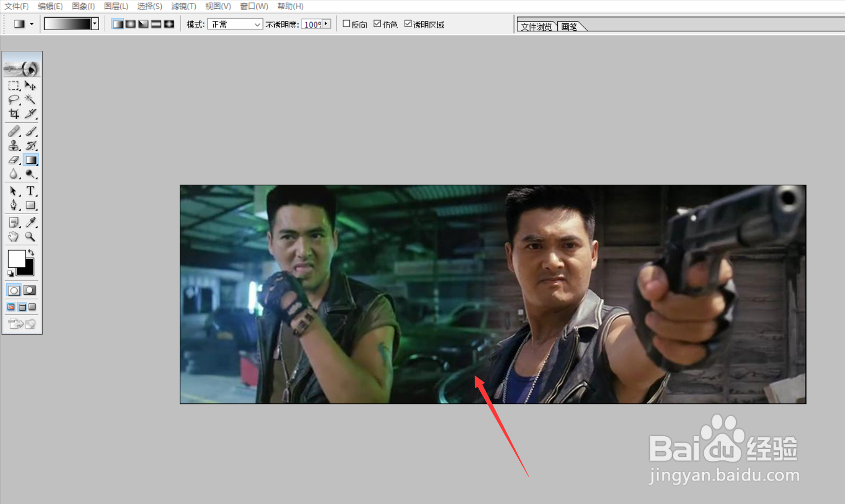Select the Pen tool

[14, 206]
